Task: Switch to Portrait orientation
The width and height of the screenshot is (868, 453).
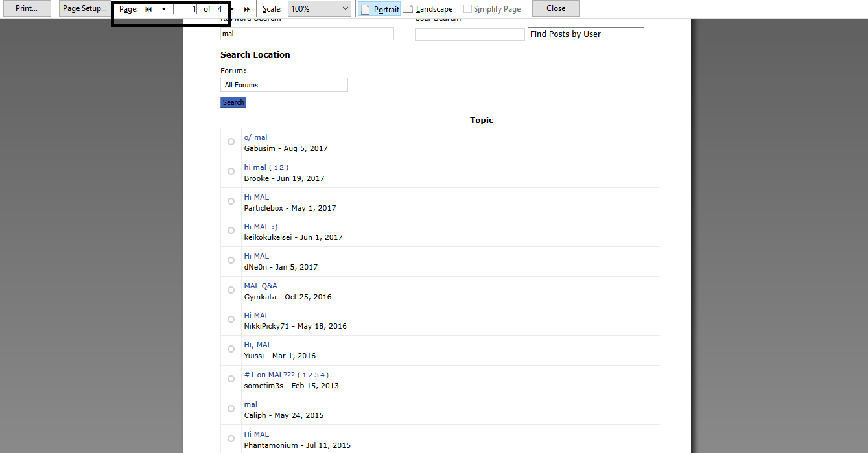Action: pos(380,9)
